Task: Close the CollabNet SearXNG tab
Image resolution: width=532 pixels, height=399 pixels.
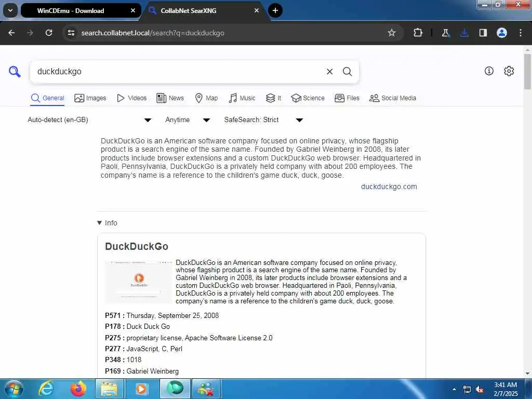Action: pyautogui.click(x=257, y=10)
